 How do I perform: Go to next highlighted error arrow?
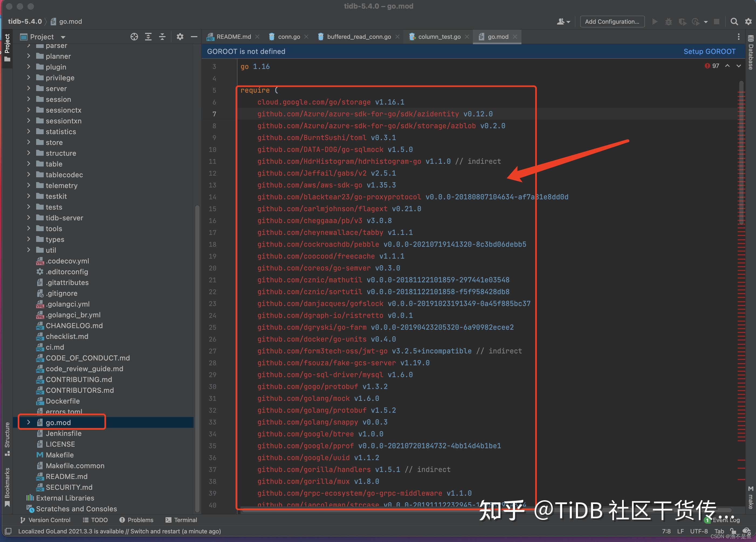coord(739,66)
